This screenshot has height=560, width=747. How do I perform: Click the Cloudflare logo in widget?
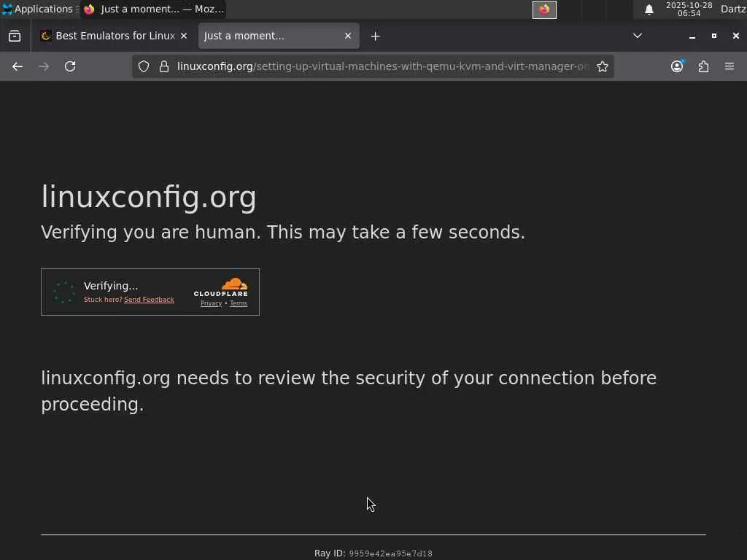click(x=221, y=287)
